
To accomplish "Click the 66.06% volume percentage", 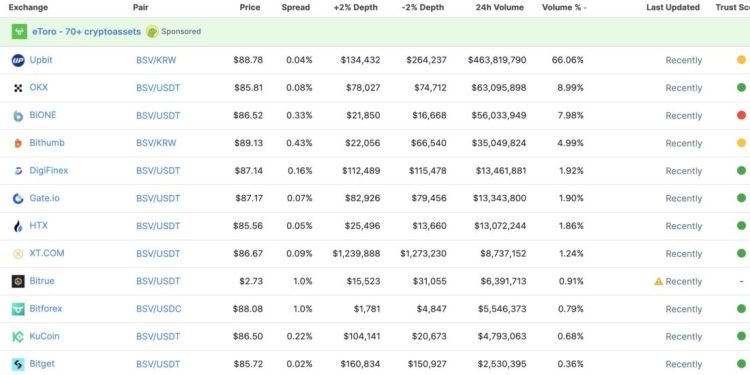I will click(568, 60).
